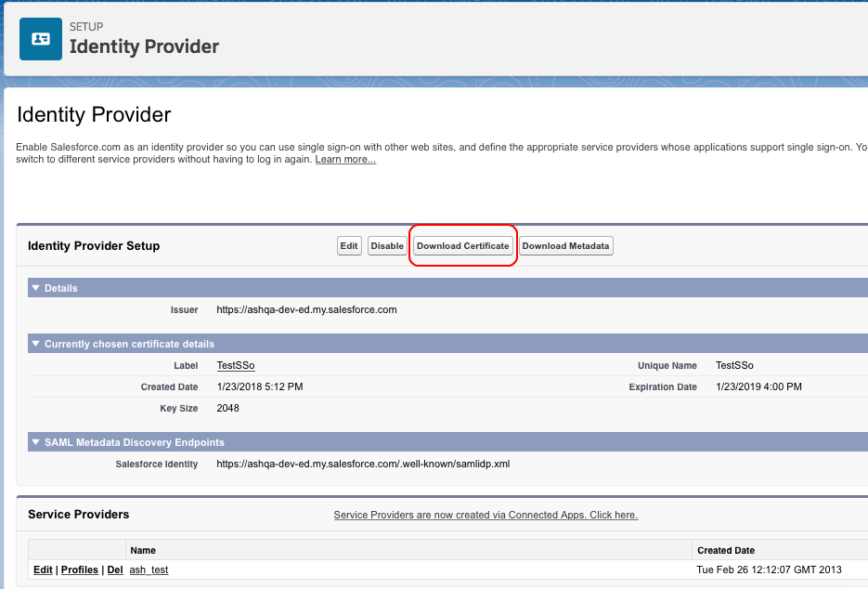This screenshot has width=868, height=589.
Task: Click the Expiration Date value 1/23/2019 4:00 PM
Action: 758,386
